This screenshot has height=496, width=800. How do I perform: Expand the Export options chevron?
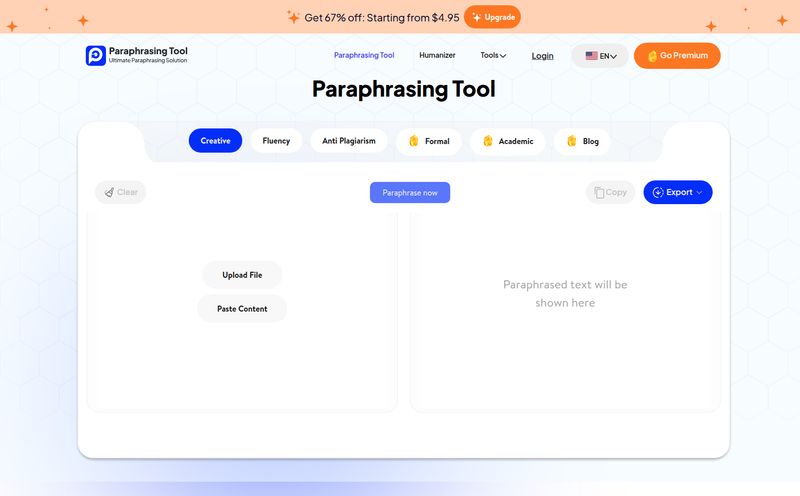699,192
